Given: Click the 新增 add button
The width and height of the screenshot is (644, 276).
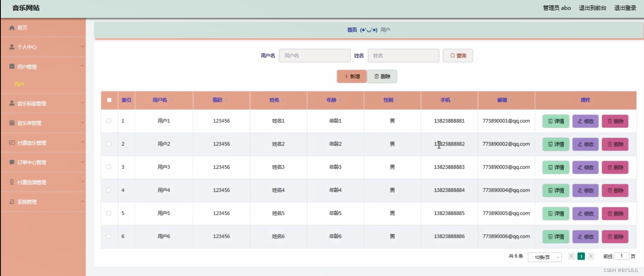Looking at the screenshot, I should click(x=352, y=76).
